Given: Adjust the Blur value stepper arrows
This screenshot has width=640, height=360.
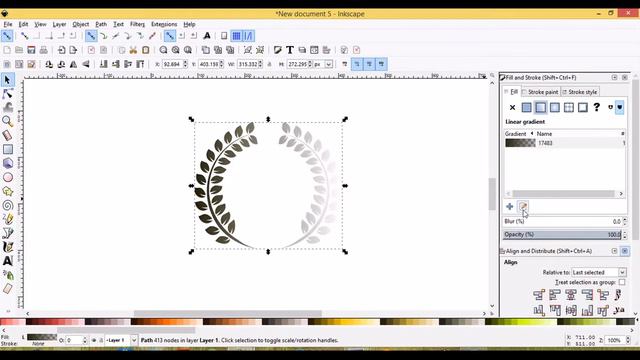Looking at the screenshot, I should point(624,221).
